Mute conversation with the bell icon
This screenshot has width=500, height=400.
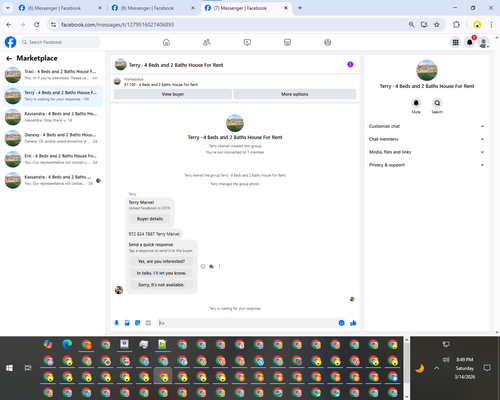click(416, 103)
